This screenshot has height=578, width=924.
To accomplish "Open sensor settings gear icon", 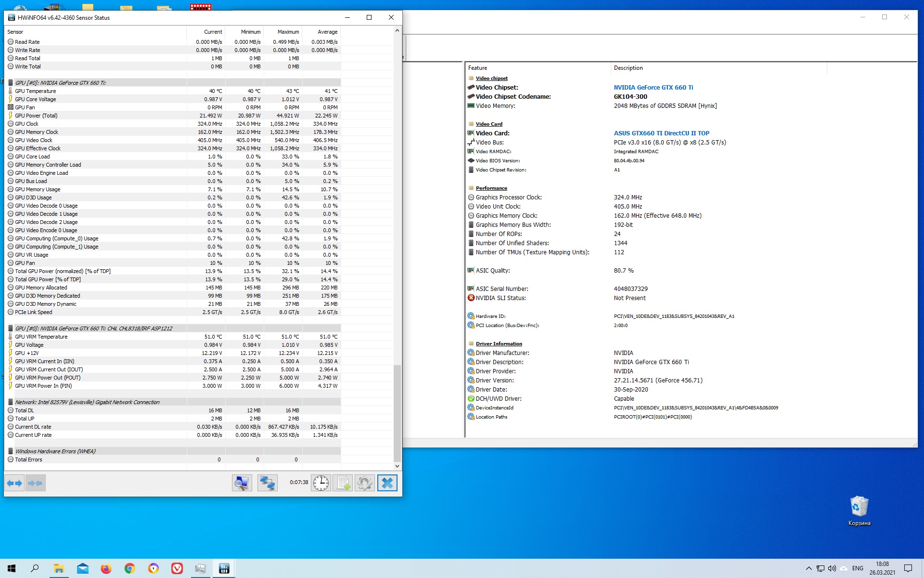I will [x=365, y=483].
